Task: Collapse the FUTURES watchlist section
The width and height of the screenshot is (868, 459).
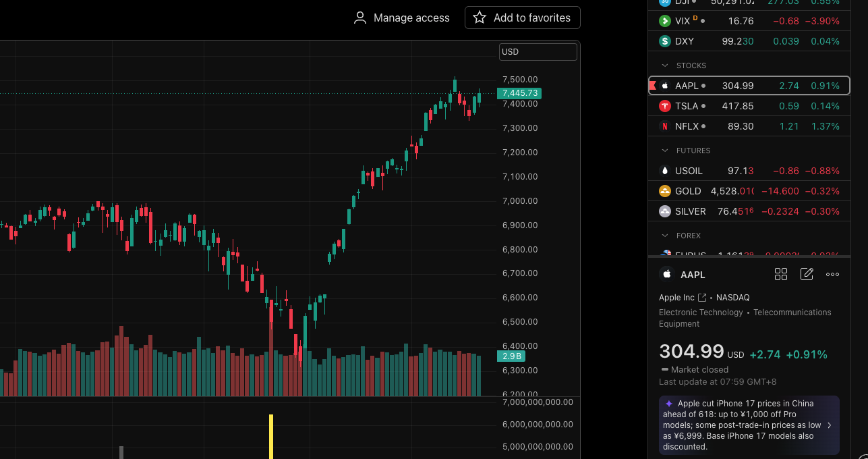Action: tap(664, 151)
